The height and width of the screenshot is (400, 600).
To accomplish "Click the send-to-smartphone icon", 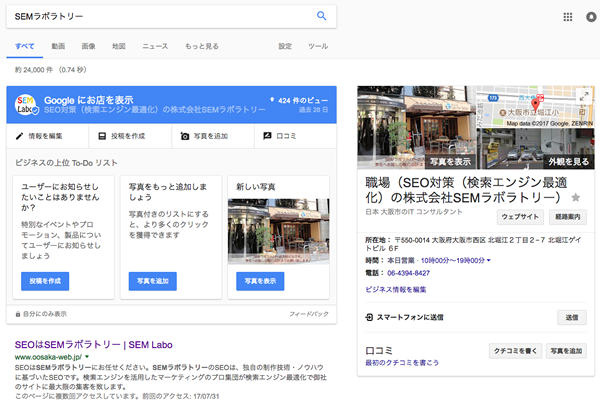I will (x=369, y=317).
